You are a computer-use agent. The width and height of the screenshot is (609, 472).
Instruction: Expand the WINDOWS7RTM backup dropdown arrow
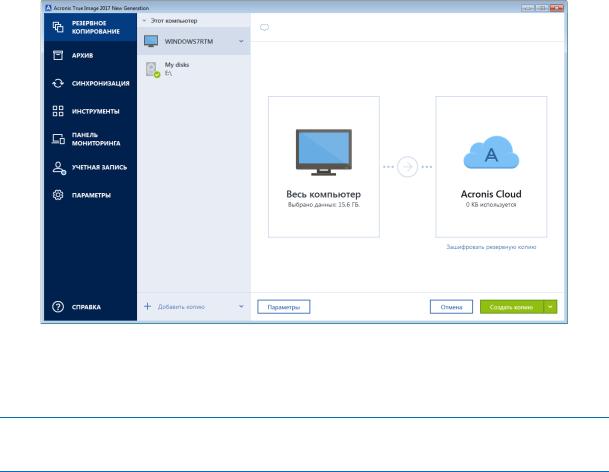[x=241, y=41]
